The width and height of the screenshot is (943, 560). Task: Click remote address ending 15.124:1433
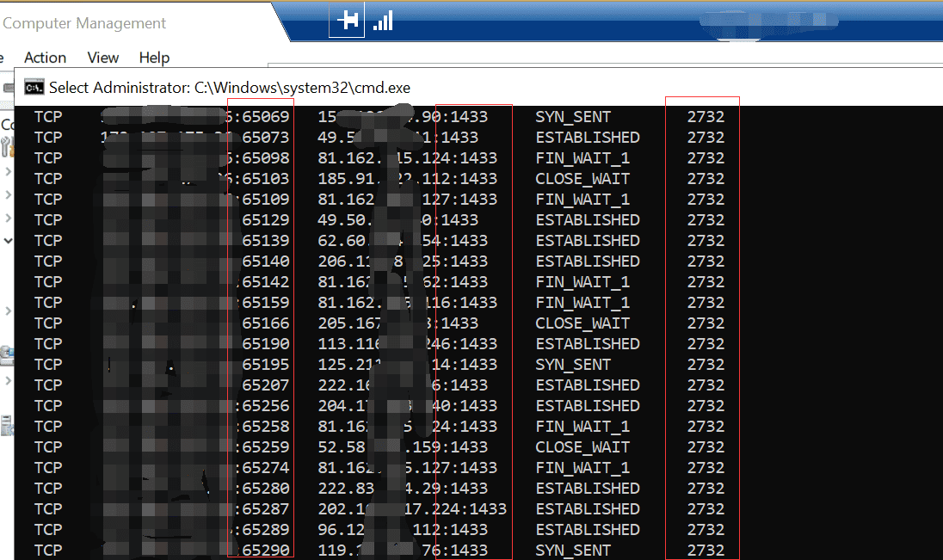coord(407,158)
